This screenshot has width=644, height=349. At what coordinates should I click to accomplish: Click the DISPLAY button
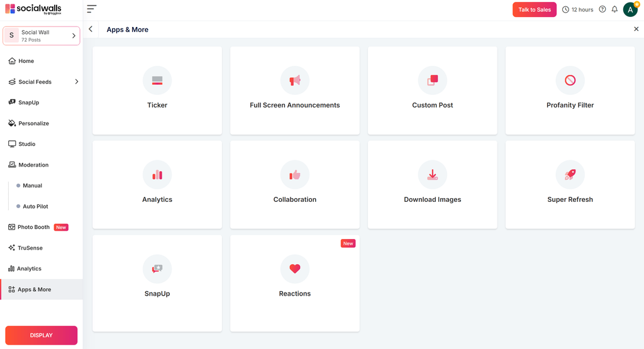pos(41,335)
